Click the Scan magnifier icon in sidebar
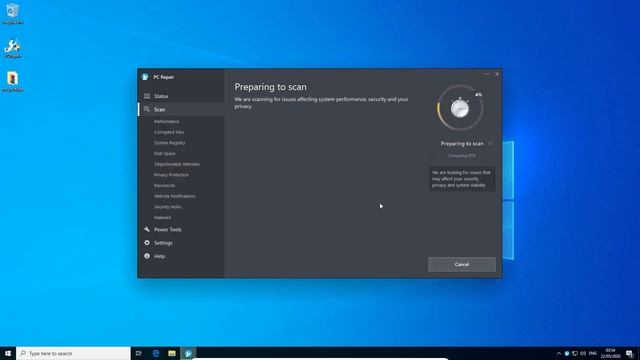This screenshot has height=360, width=640. coord(147,109)
